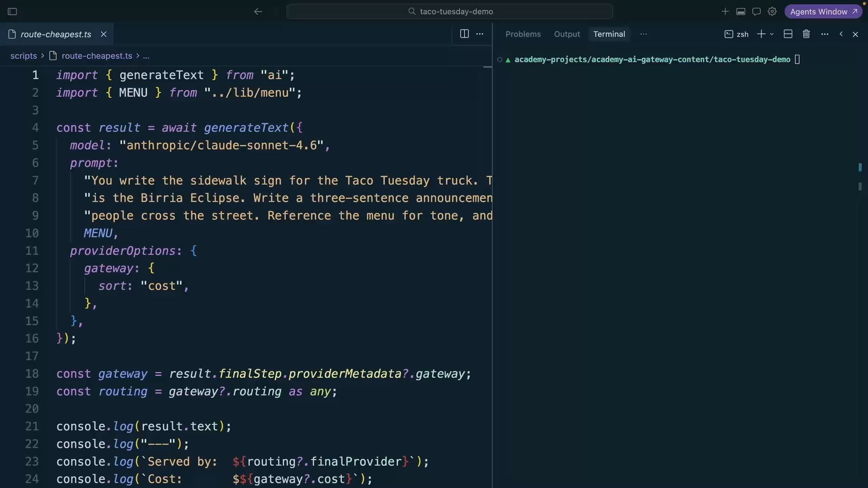Click the sort: "cost" line

143,286
